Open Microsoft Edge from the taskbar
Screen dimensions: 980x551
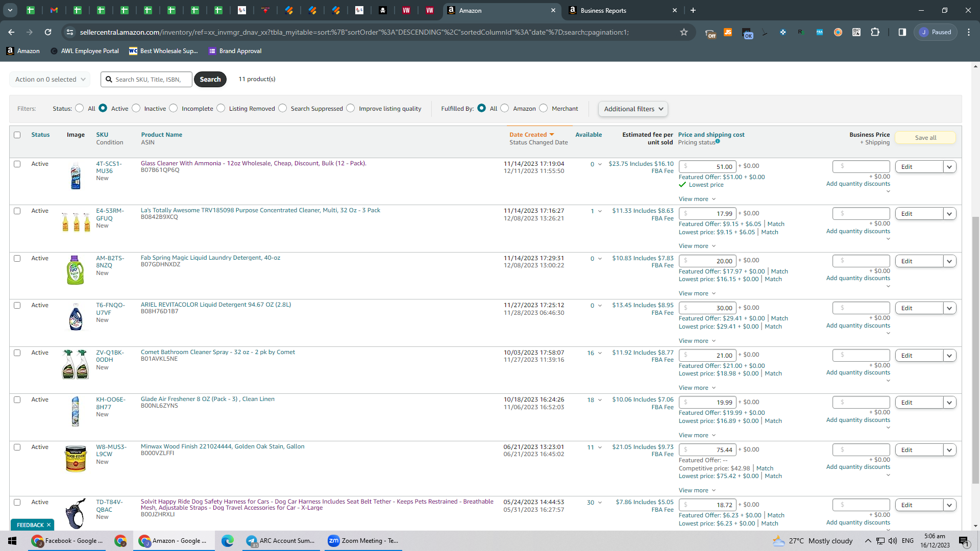pos(227,541)
